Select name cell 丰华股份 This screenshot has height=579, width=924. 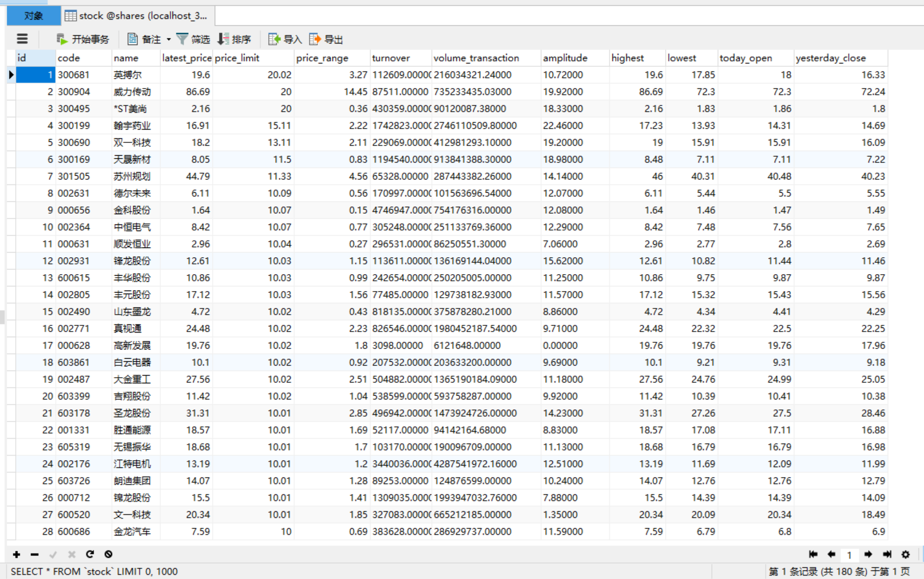pyautogui.click(x=136, y=278)
